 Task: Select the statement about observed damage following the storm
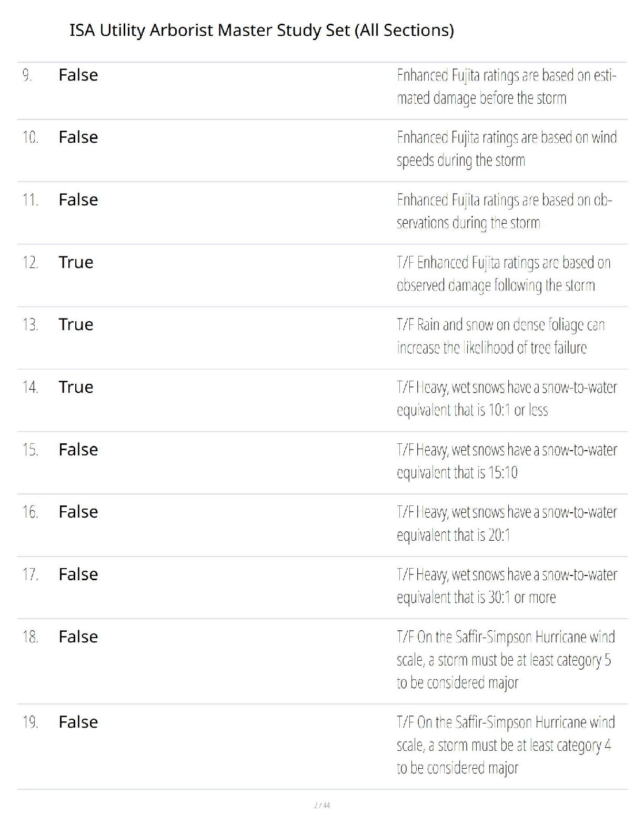503,274
